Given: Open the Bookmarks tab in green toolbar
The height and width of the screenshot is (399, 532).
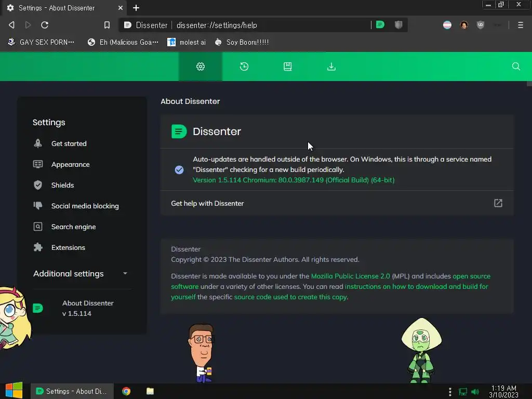Looking at the screenshot, I should 288,66.
